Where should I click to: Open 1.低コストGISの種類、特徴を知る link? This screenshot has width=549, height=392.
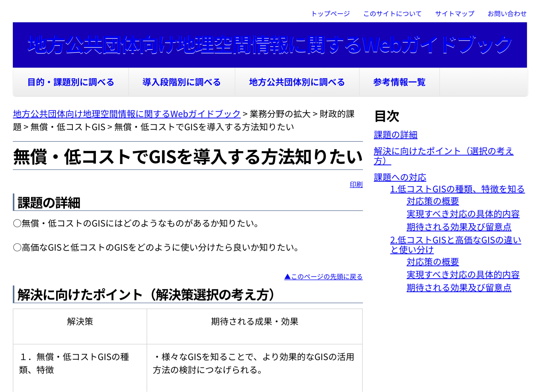pos(457,189)
